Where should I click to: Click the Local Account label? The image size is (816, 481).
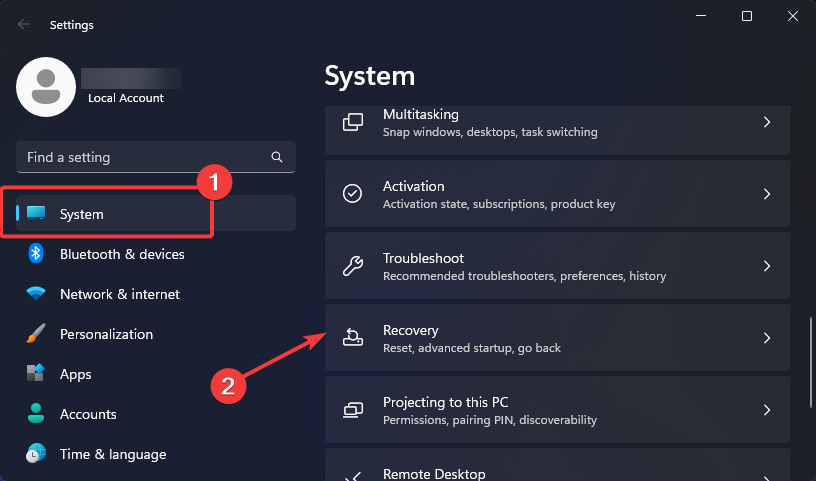[x=125, y=98]
